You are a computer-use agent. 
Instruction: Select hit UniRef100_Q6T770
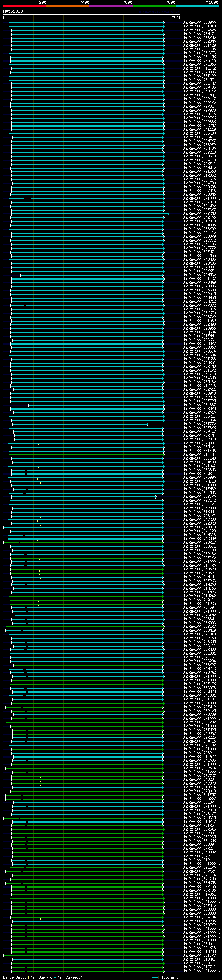tap(199, 424)
